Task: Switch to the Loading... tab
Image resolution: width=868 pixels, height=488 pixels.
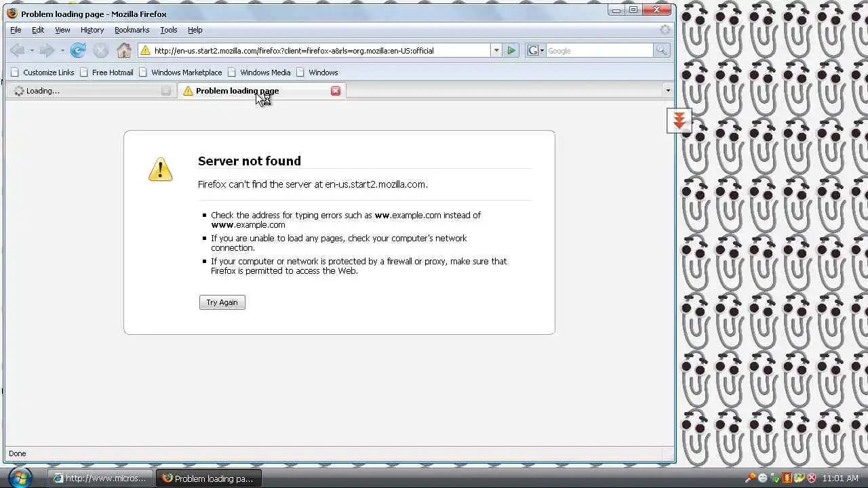Action: [x=92, y=91]
